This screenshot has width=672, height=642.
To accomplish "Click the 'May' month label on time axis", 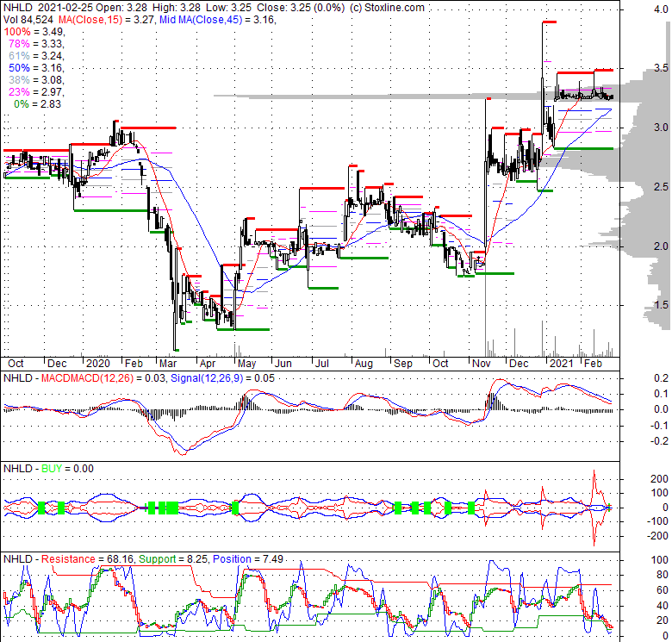I will pos(247,364).
